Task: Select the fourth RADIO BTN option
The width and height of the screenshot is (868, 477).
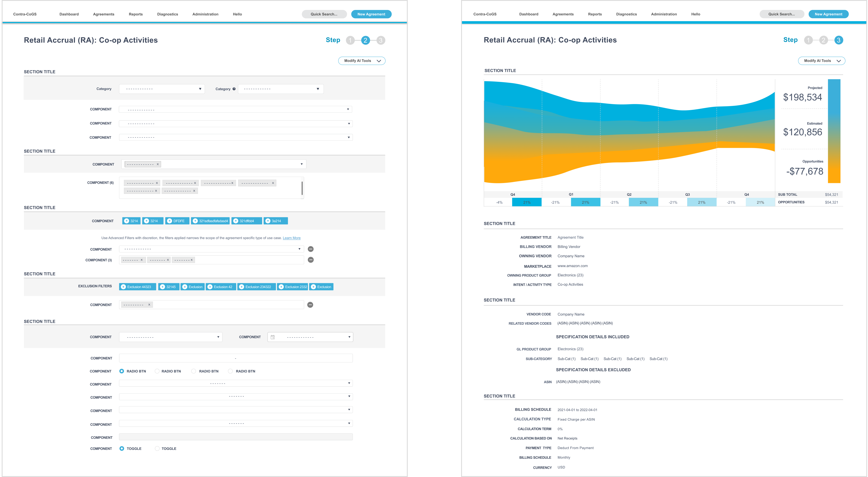Action: coord(230,371)
